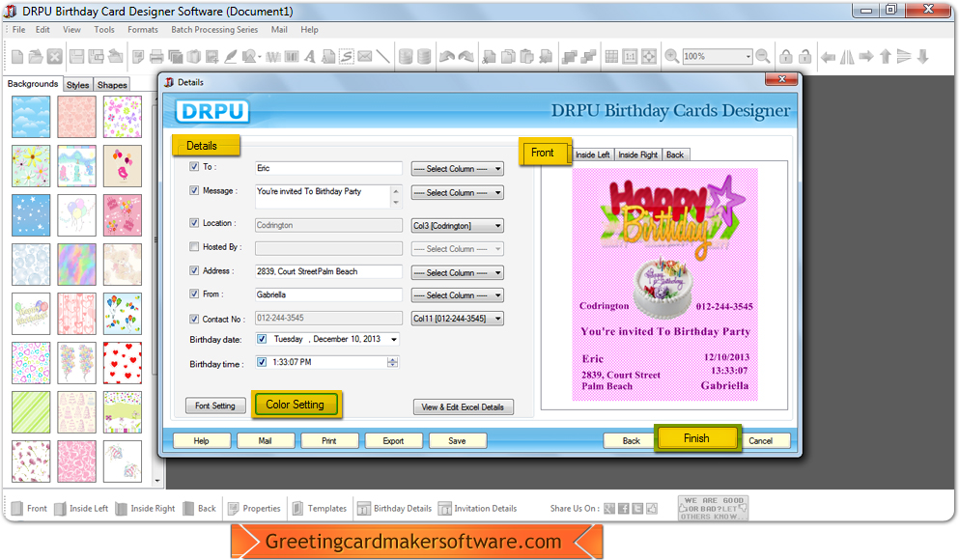Click the Print toolbar icon

(x=156, y=57)
